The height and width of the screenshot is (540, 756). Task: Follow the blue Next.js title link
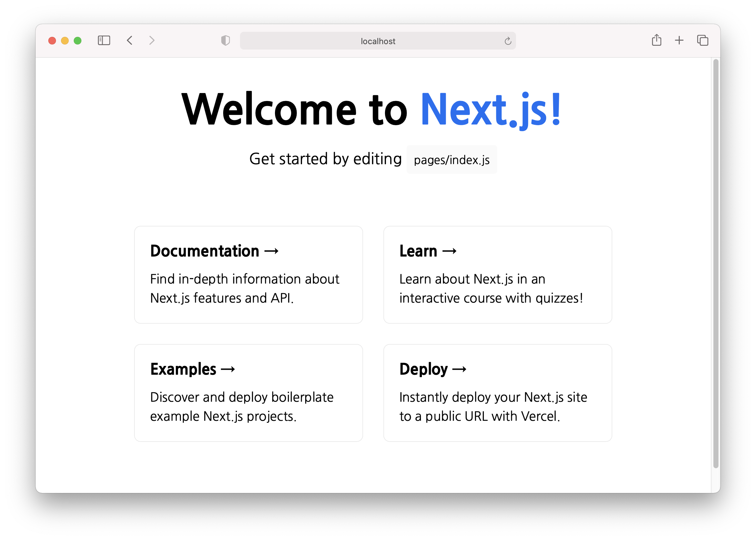[491, 110]
